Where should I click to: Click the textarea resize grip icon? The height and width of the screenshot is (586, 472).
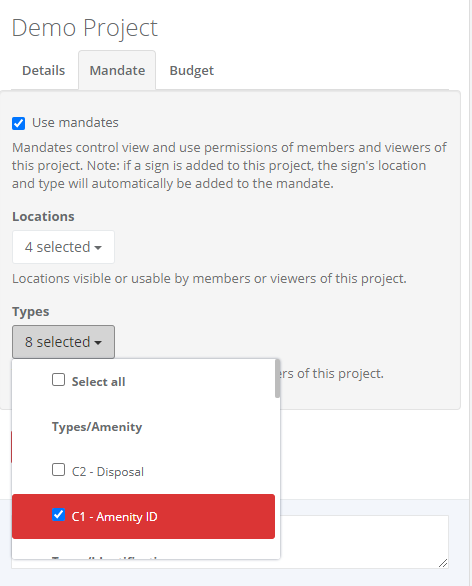[443, 563]
